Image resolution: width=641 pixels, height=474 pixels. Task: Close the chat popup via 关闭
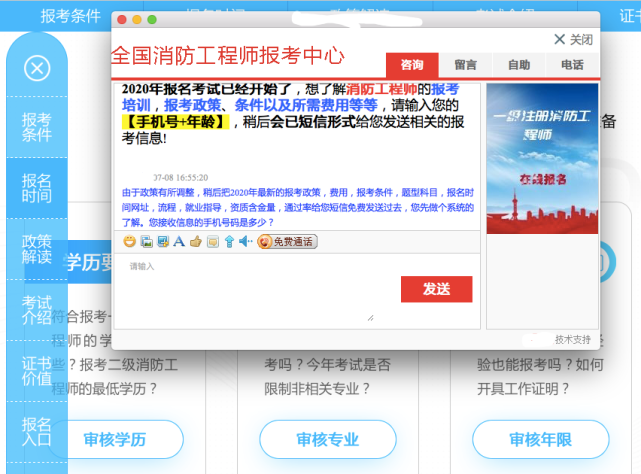coord(573,40)
